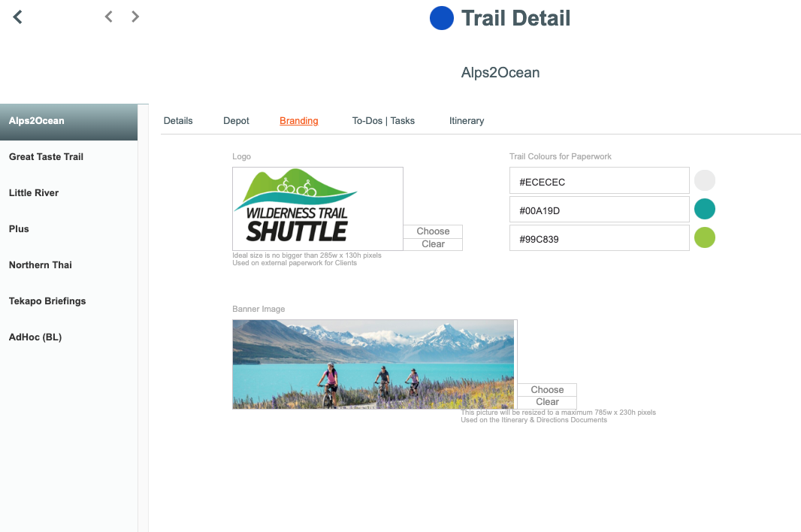
Task: Choose a new banner image
Action: pos(547,389)
